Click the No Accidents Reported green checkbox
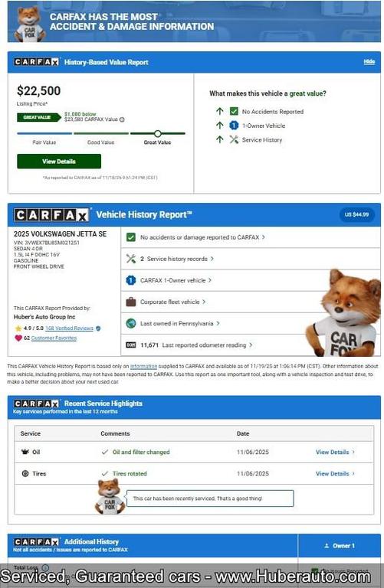The image size is (384, 588). (x=234, y=111)
